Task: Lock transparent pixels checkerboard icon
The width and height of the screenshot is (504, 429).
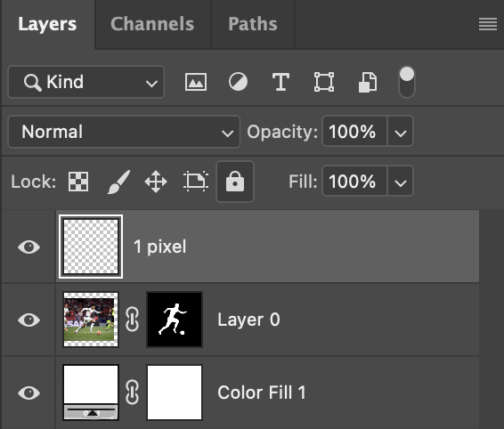Action: click(x=78, y=182)
